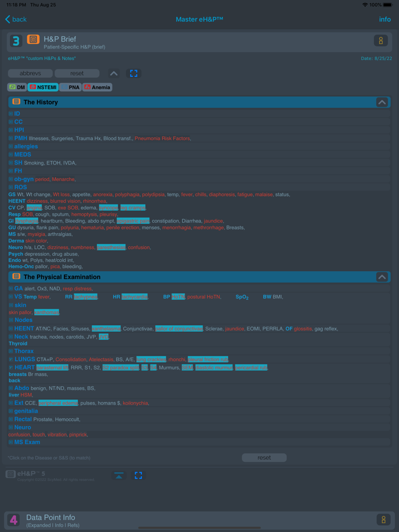399x532 pixels.
Task: Select highlighted syncope symptom
Action: pyautogui.click(x=109, y=208)
